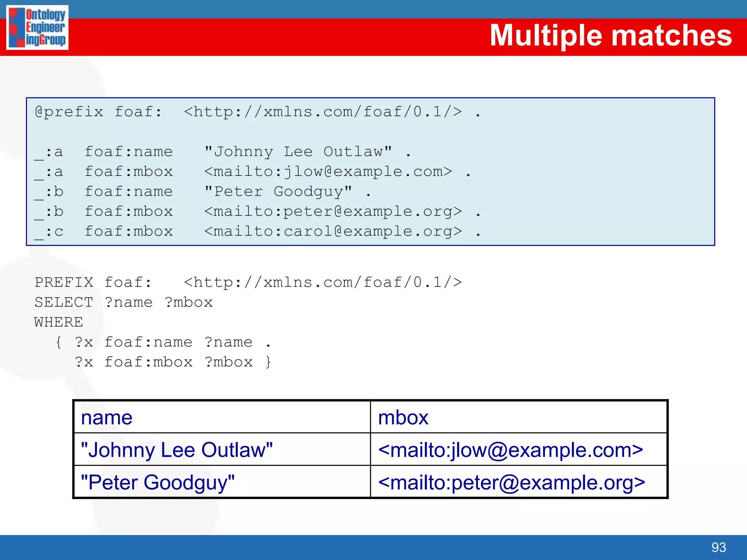Select the jlow@example.com result cell
The image size is (747, 560).
pyautogui.click(x=518, y=450)
